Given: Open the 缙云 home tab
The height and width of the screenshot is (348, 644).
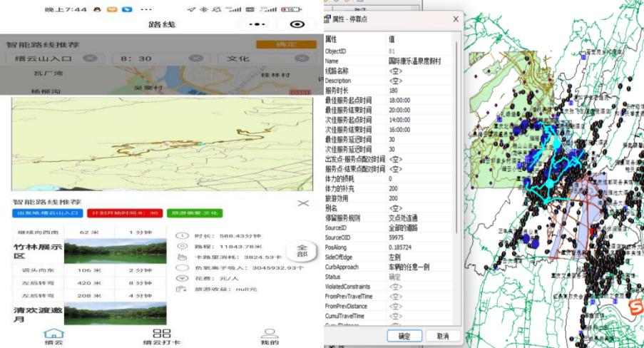Looking at the screenshot, I should [53, 336].
